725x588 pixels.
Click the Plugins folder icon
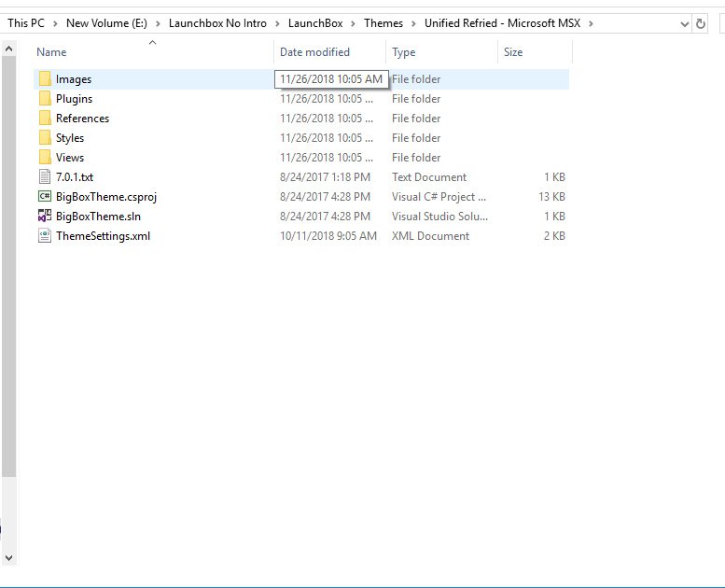tap(45, 99)
